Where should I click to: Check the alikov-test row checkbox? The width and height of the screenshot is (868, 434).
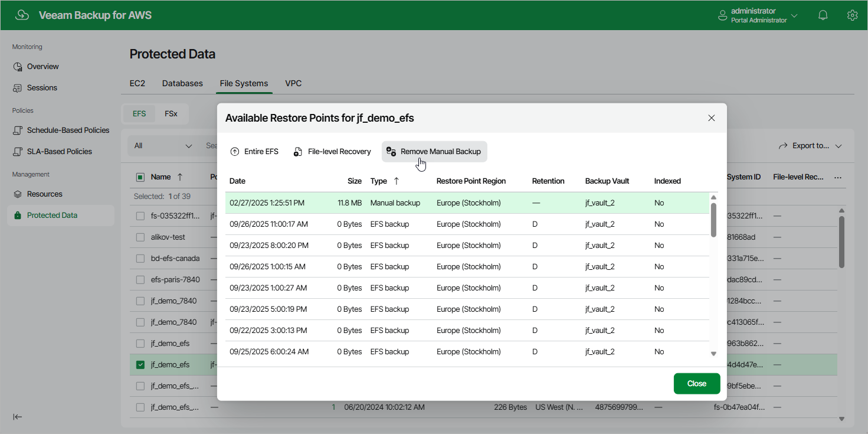(140, 237)
